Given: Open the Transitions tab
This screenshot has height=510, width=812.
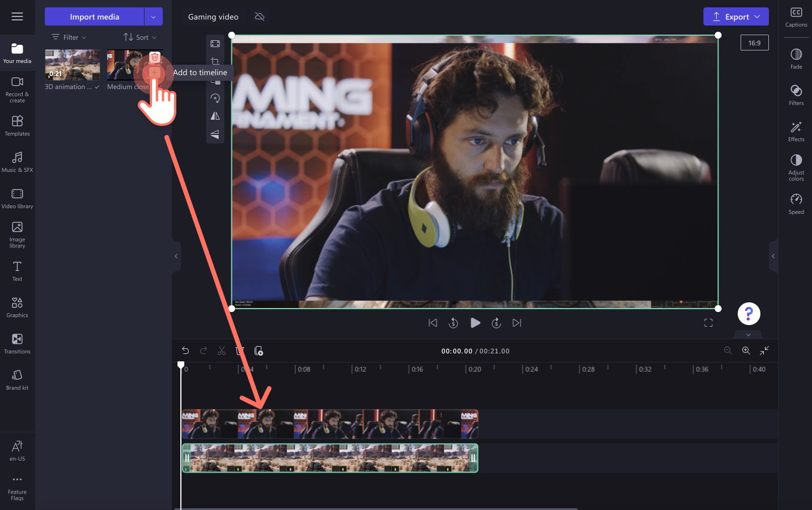Looking at the screenshot, I should pos(17,344).
